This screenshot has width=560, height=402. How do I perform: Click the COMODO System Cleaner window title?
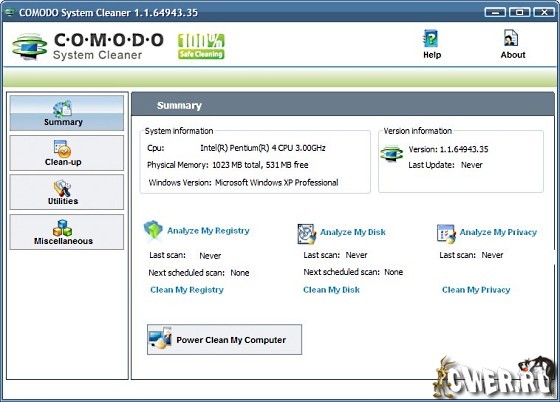108,13
